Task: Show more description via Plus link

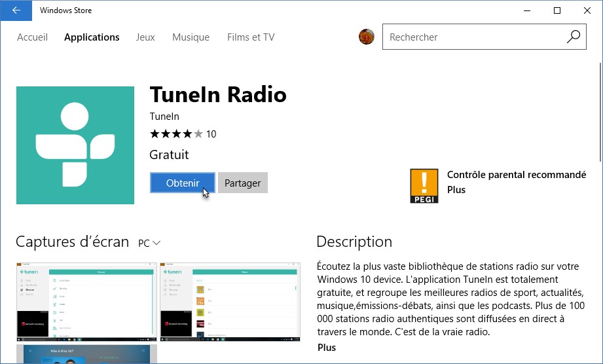Action: point(326,347)
